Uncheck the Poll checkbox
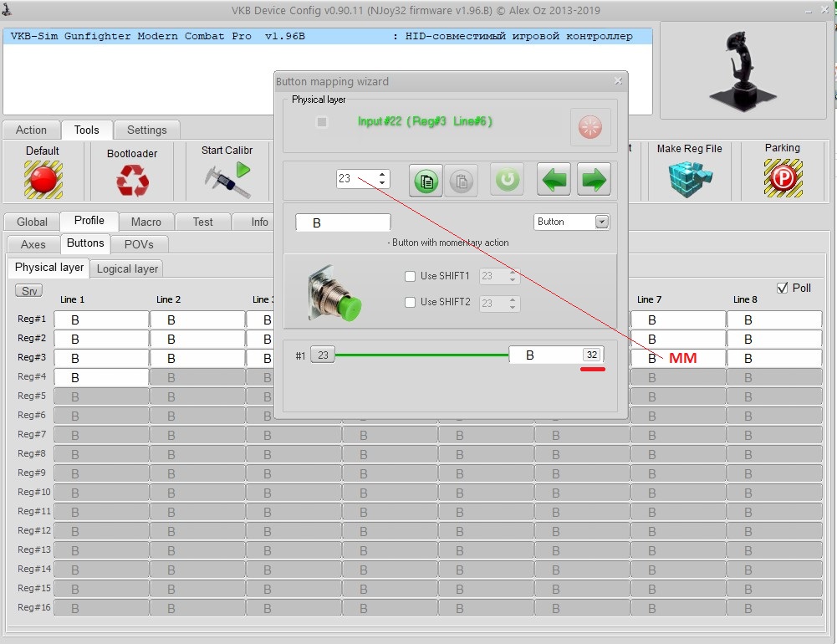Viewport: 837px width, 644px height. 783,288
